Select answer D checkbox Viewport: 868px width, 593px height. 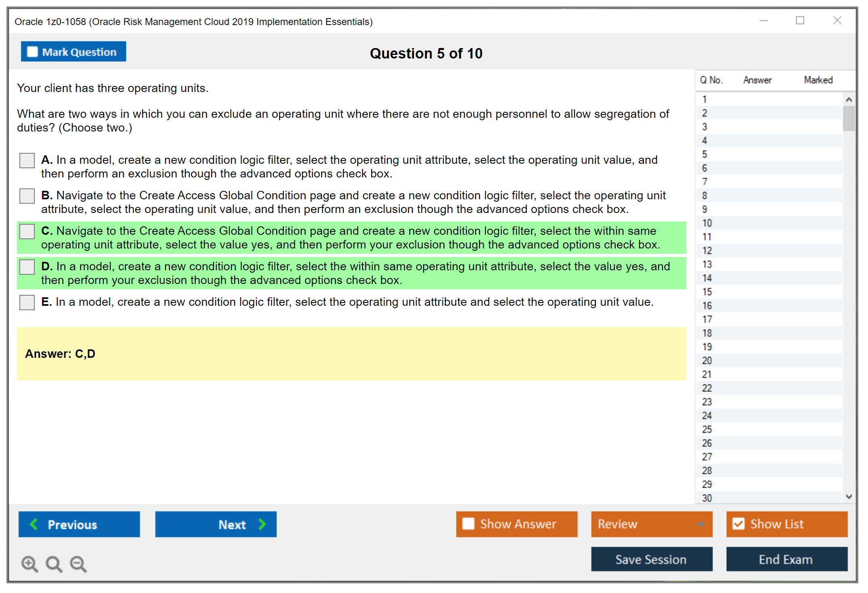(27, 267)
